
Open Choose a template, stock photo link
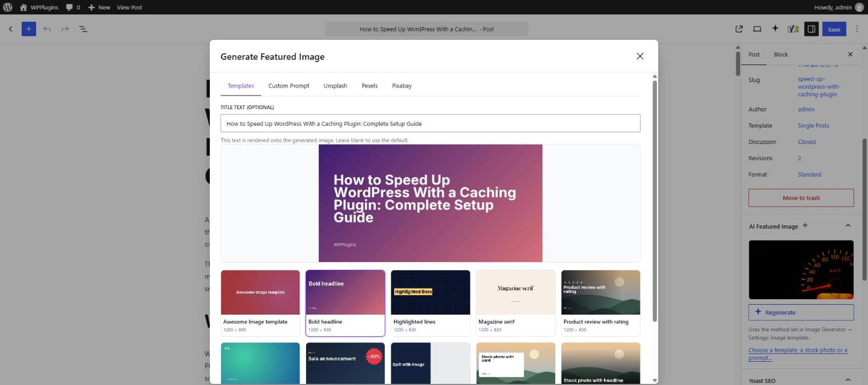tap(798, 354)
